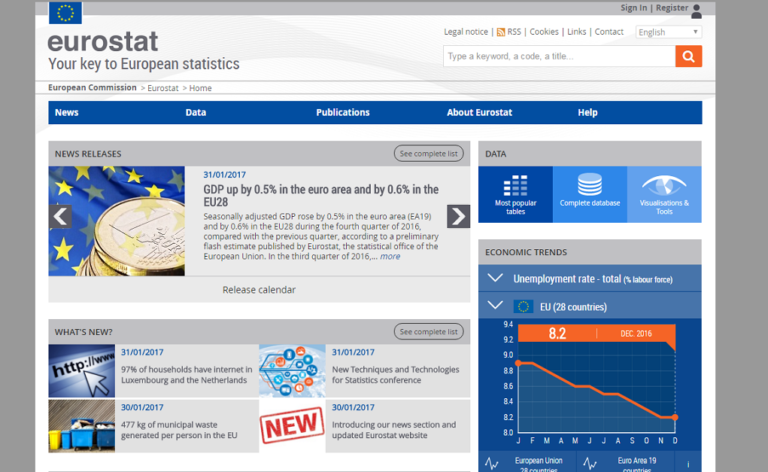768x472 pixels.
Task: Click the euro coin news image
Action: point(117,221)
